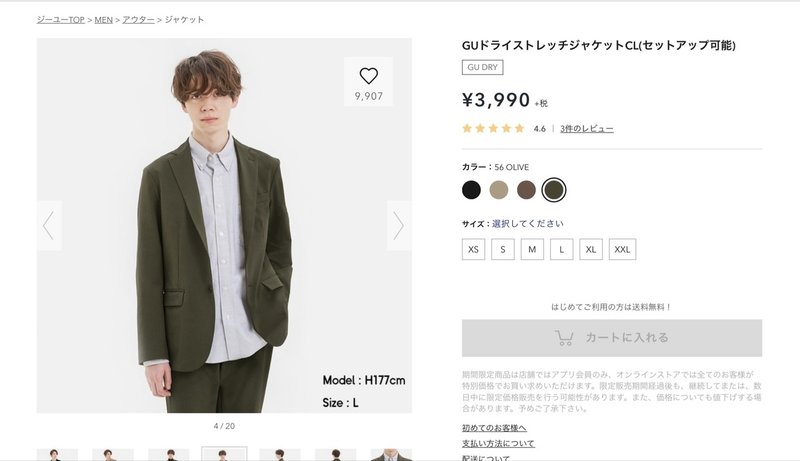Add jacket to favorites with heart icon
Image resolution: width=800 pixels, height=461 pixels.
(368, 76)
